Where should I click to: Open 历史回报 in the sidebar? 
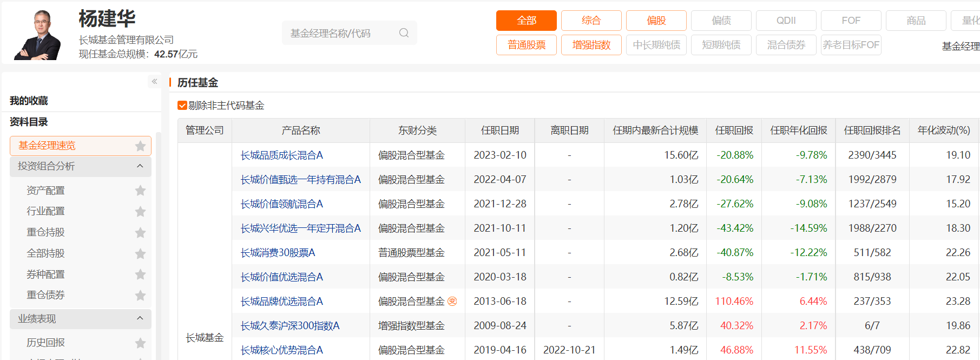tap(46, 343)
